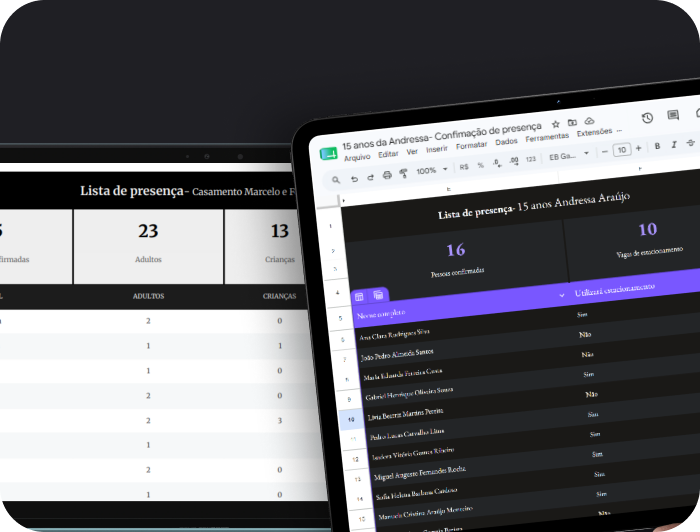The width and height of the screenshot is (700, 532).
Task: Open more number formats 123
Action: (x=530, y=159)
